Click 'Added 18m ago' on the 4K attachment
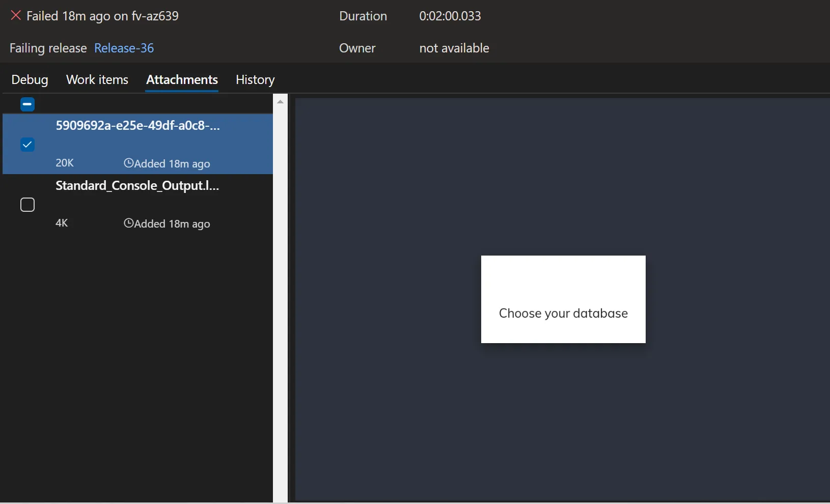Viewport: 830px width, 504px height. click(172, 223)
